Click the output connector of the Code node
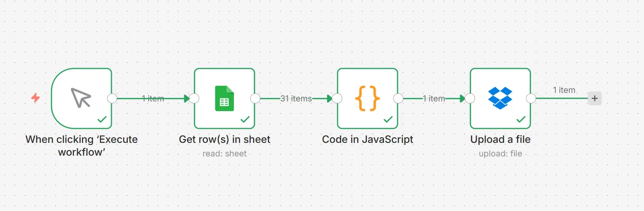The height and width of the screenshot is (211, 644). pos(398,98)
